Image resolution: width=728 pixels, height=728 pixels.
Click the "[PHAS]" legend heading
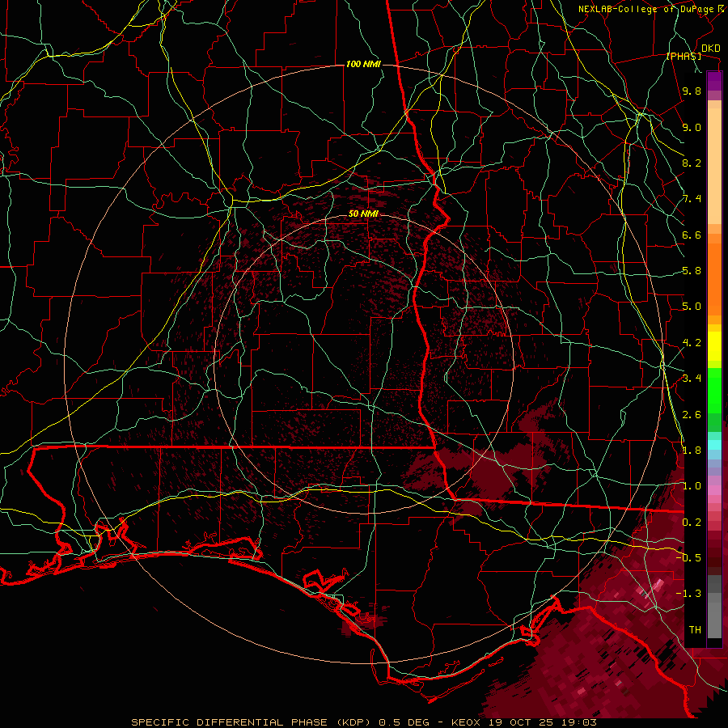click(684, 56)
